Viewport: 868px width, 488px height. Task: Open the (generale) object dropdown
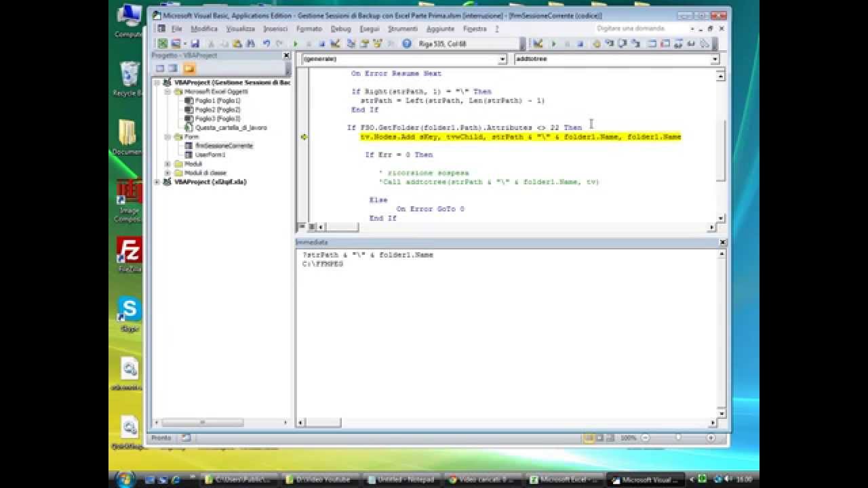point(502,59)
